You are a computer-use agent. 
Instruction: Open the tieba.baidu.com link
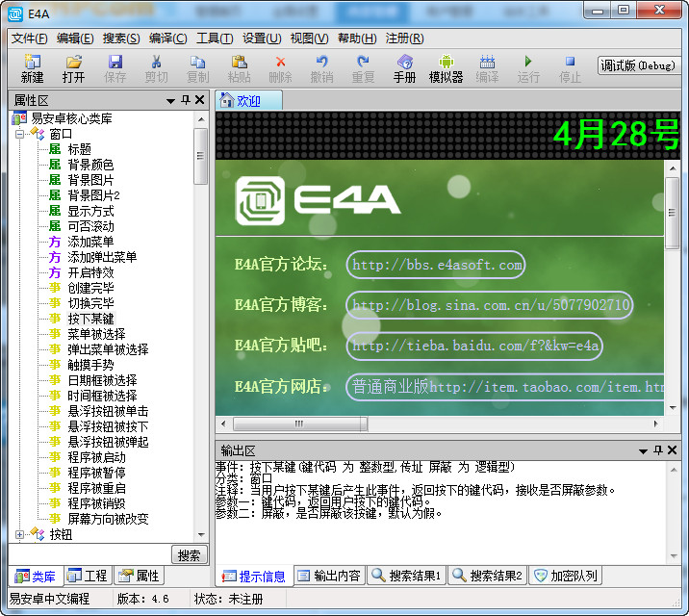474,346
